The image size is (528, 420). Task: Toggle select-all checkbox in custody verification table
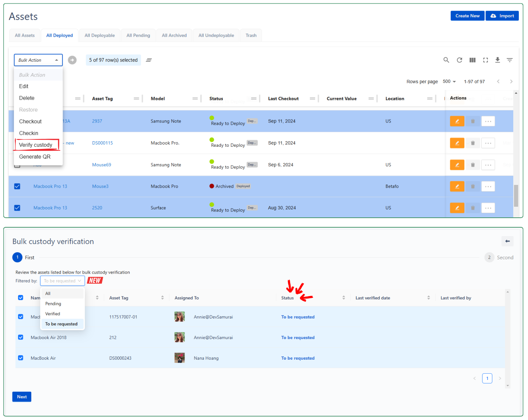tap(21, 298)
